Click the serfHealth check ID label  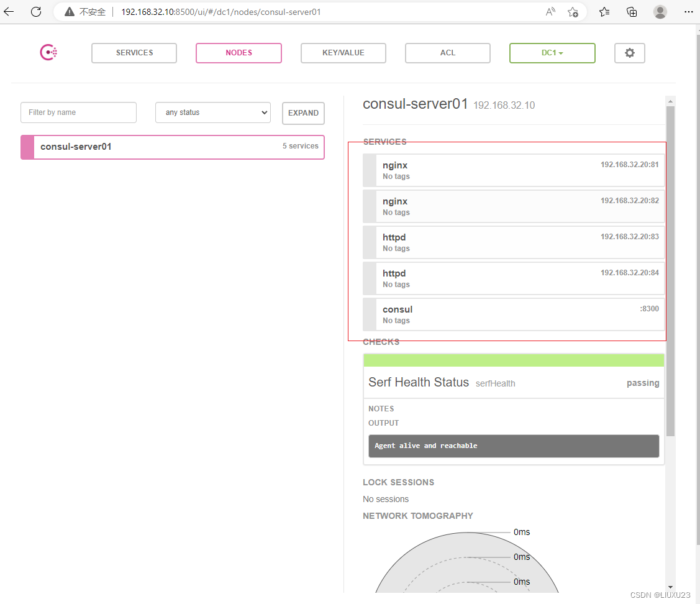(x=495, y=384)
